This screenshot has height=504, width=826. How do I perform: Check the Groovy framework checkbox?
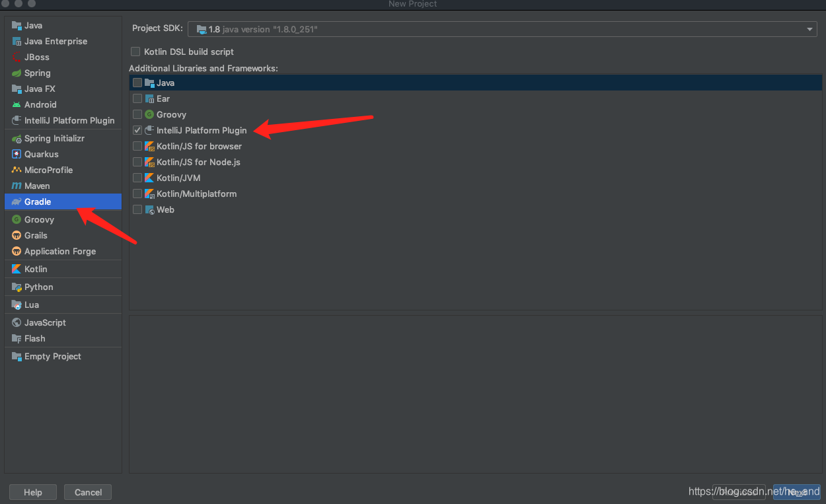point(137,114)
